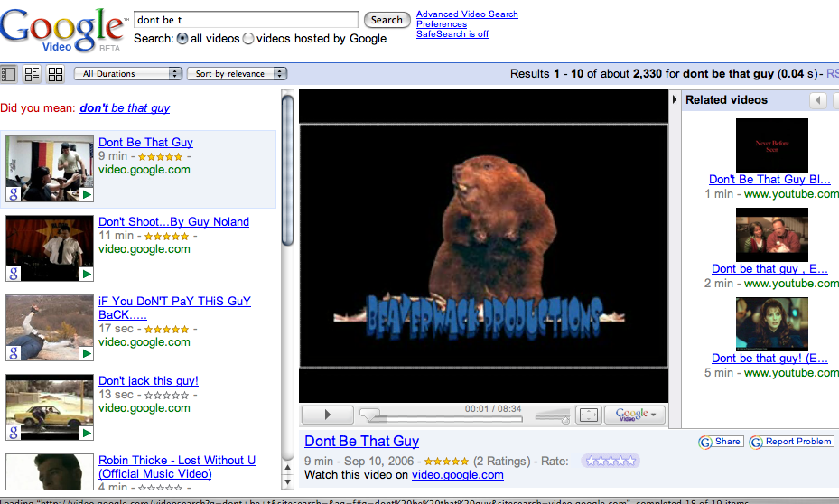Click the video seek progress slider

[x=441, y=418]
